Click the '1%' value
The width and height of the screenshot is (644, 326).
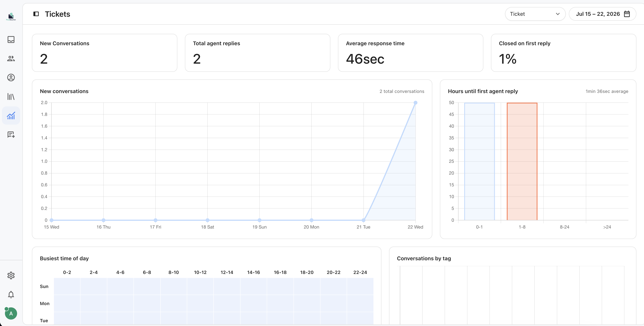[x=507, y=59]
